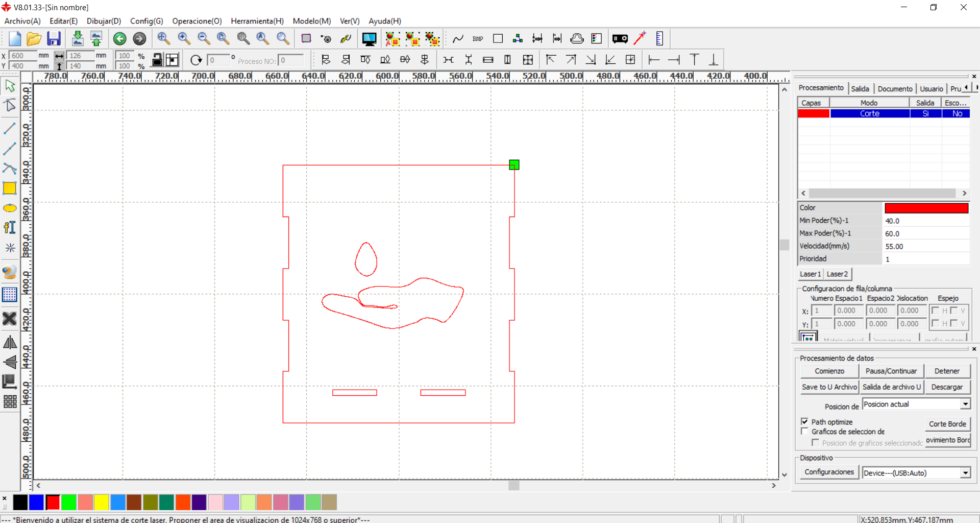The image size is (980, 523).
Task: Toggle the X row H mirror checkbox
Action: [x=936, y=311]
